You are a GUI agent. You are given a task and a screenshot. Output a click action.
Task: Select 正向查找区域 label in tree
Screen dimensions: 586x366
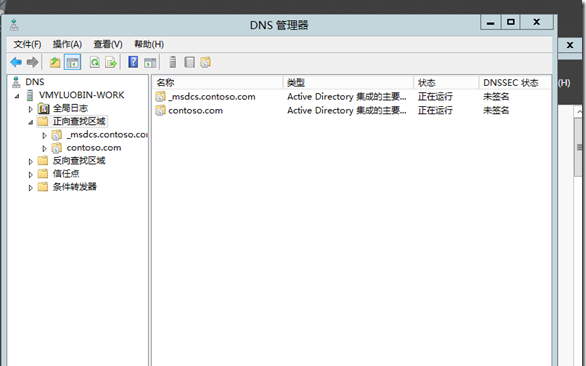79,121
